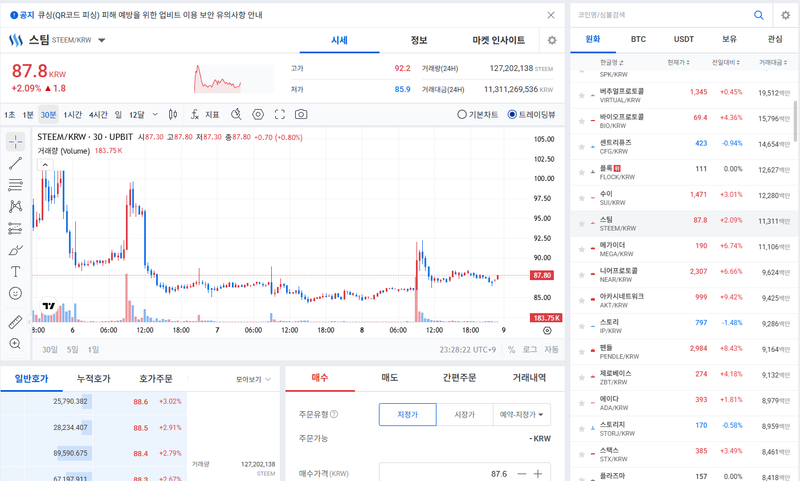Switch to 마켓 인사이트 tab
This screenshot has width=800, height=481.
click(x=498, y=40)
